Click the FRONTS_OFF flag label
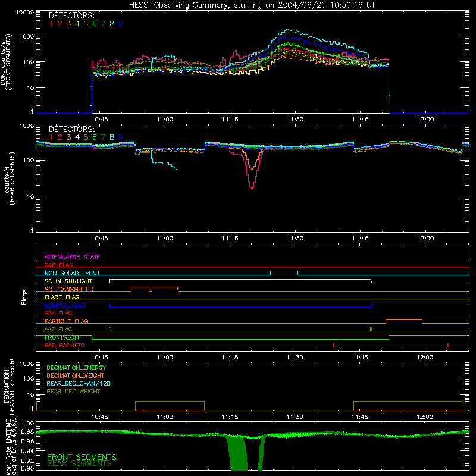This screenshot has height=476, width=476. tap(62, 337)
